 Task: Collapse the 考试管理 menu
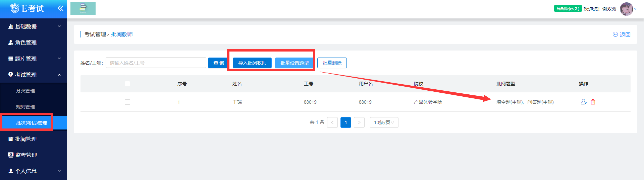[34, 75]
